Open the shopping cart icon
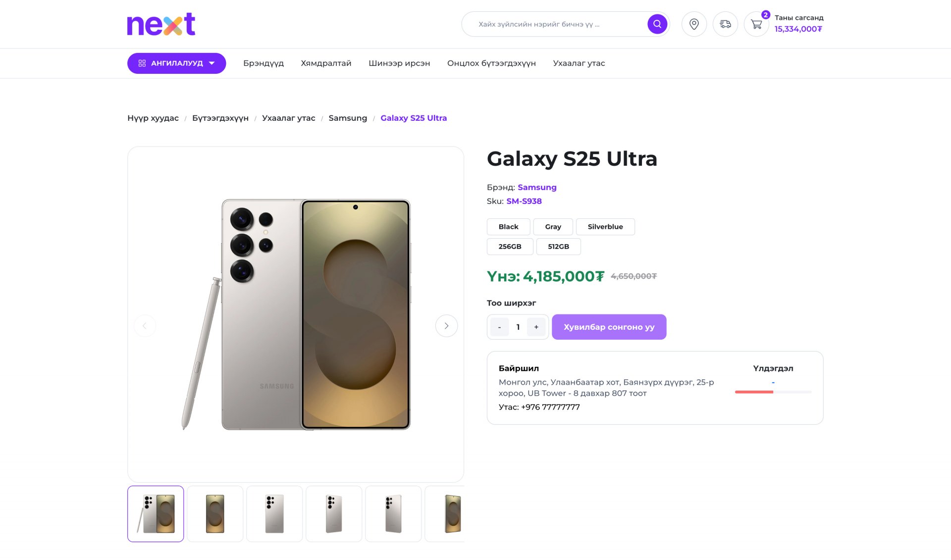 [756, 24]
